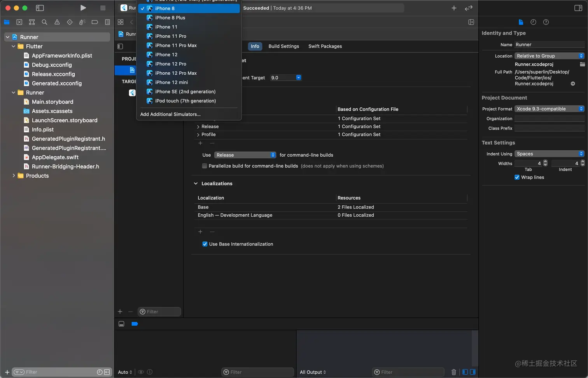Click the Organization input field
588x378 pixels.
pyautogui.click(x=549, y=119)
